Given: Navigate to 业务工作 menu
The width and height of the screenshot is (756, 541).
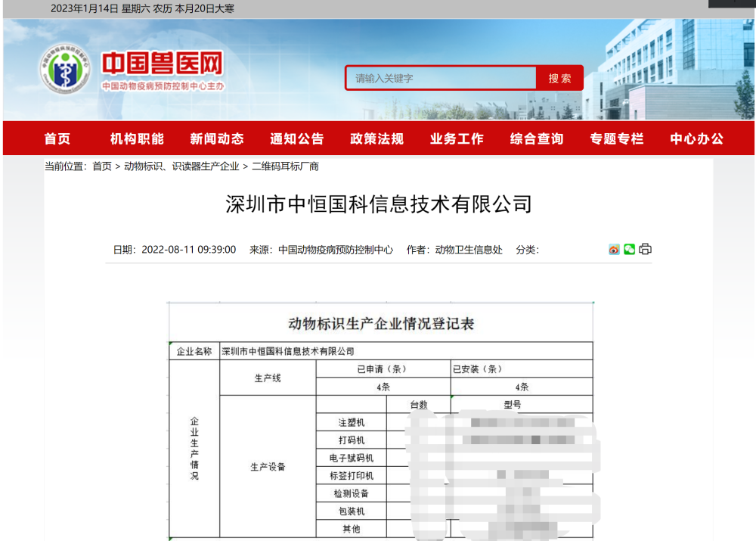Looking at the screenshot, I should [x=457, y=139].
